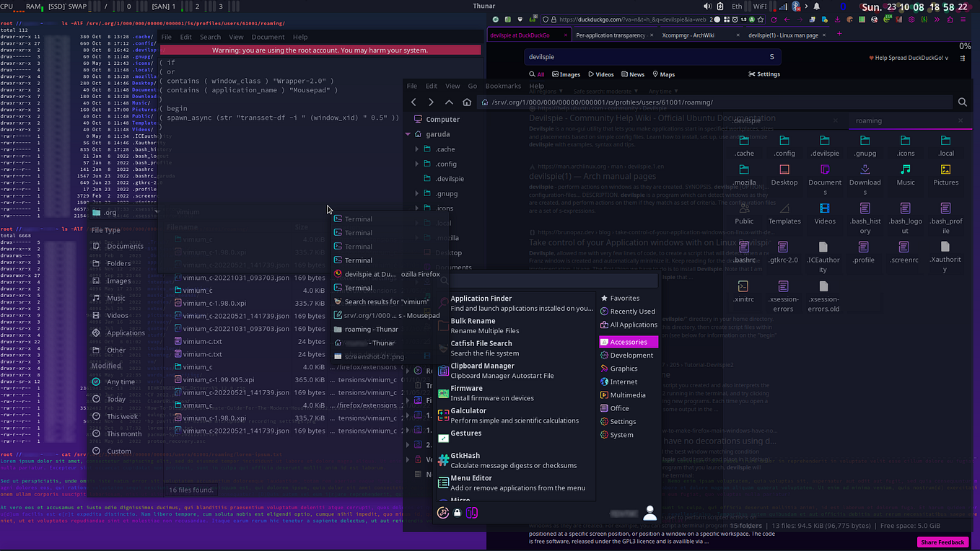
Task: Click the lock screen icon in app menu
Action: 457,513
